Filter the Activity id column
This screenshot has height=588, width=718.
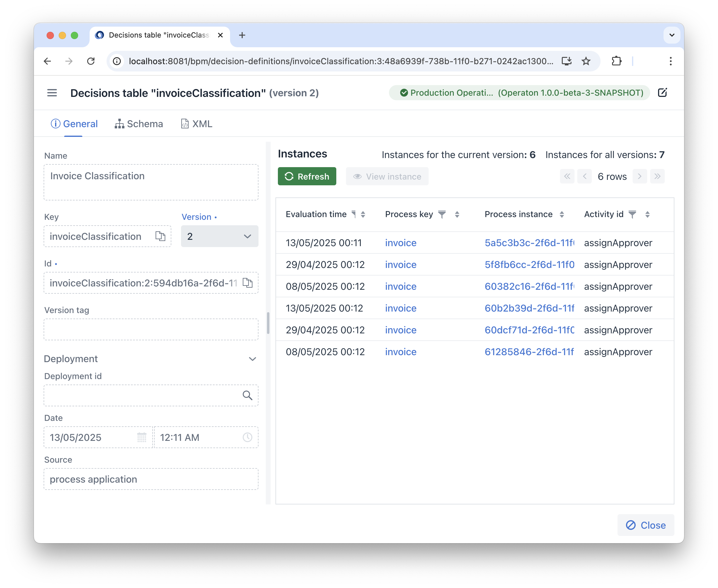pyautogui.click(x=632, y=214)
